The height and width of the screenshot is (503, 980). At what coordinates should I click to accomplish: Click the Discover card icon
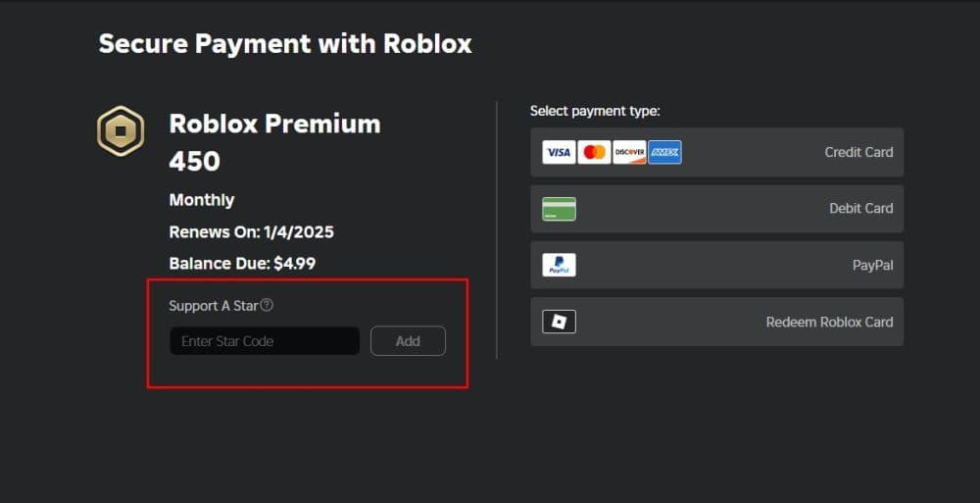(629, 152)
